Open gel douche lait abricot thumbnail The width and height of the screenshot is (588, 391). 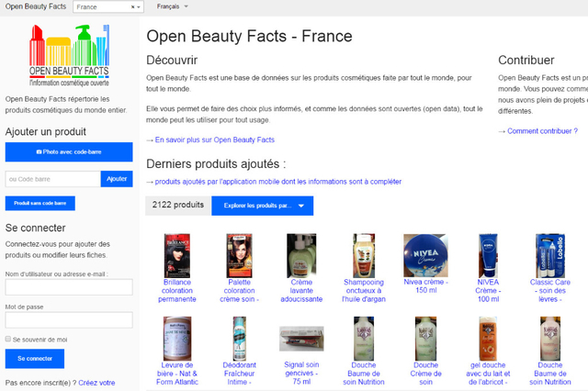[488, 339]
